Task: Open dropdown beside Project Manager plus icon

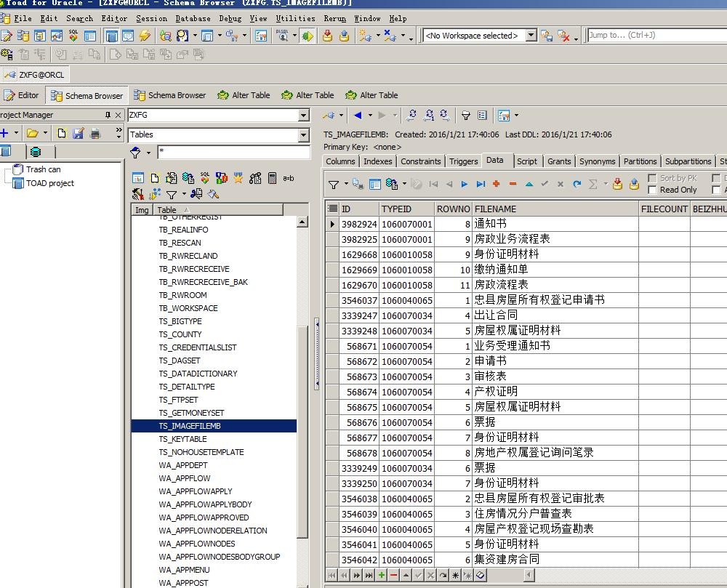Action: pos(16,134)
